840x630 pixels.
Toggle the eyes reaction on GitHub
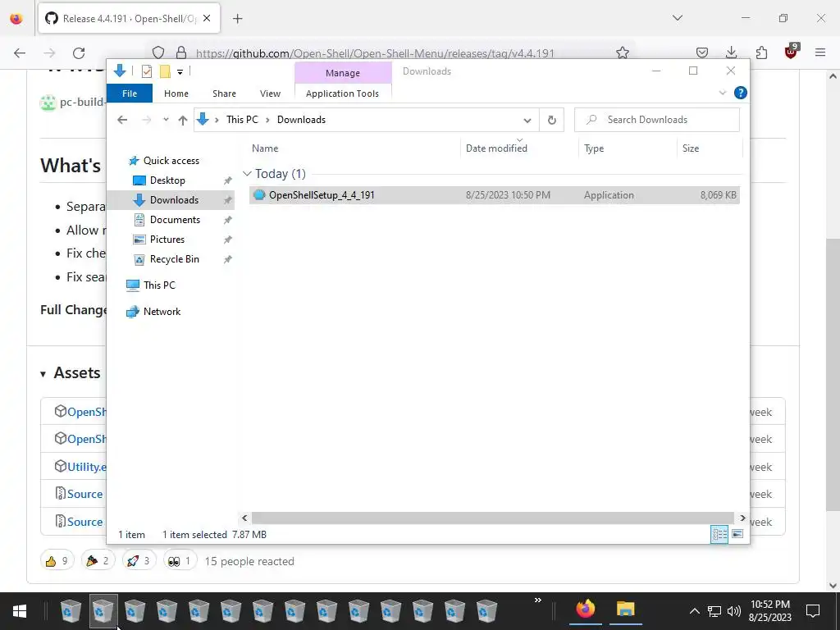[x=180, y=561]
